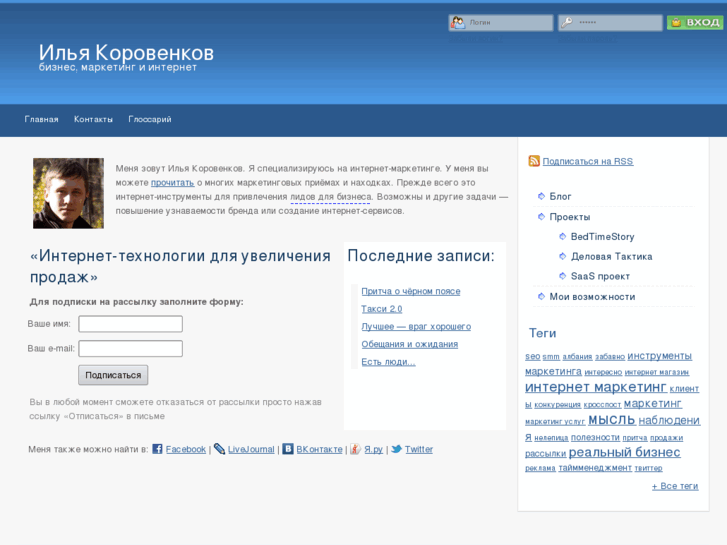Go to Проекты in the sidebar

pos(570,217)
